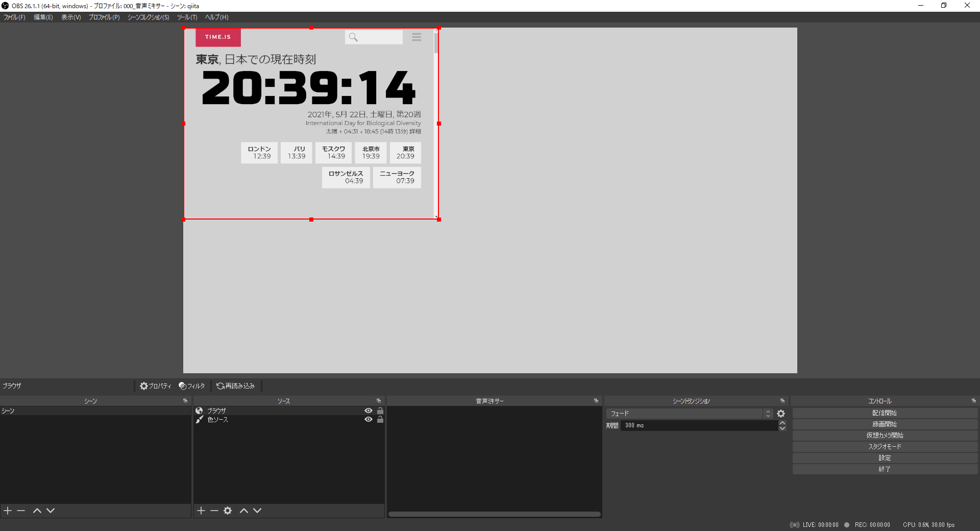Click the ソース panel pop-out icon

pyautogui.click(x=378, y=401)
